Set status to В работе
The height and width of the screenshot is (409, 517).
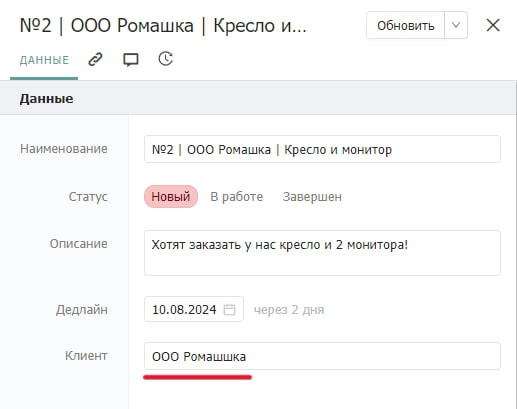[x=236, y=197]
